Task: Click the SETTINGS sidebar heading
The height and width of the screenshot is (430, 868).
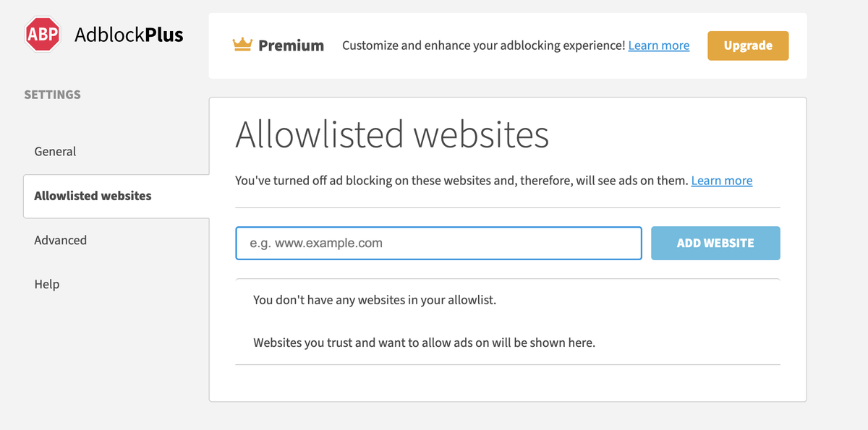Action: pyautogui.click(x=52, y=95)
